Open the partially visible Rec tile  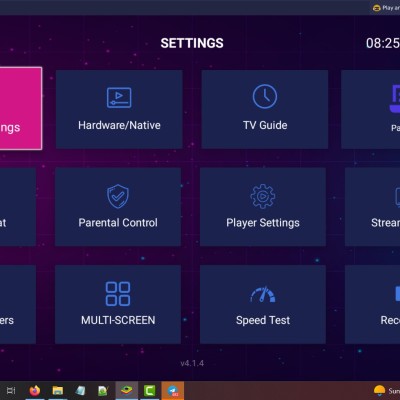372,304
